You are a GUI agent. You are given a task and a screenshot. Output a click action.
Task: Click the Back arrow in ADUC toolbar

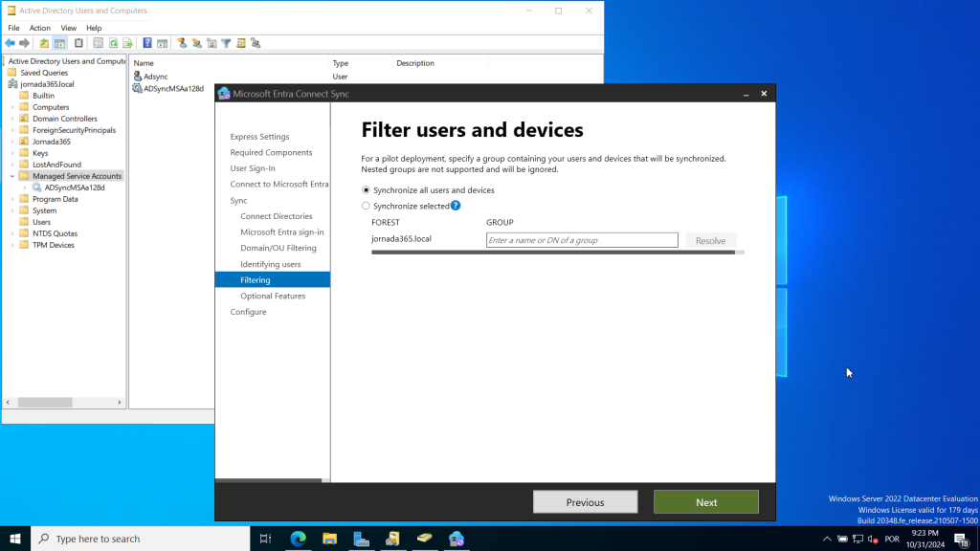point(10,43)
